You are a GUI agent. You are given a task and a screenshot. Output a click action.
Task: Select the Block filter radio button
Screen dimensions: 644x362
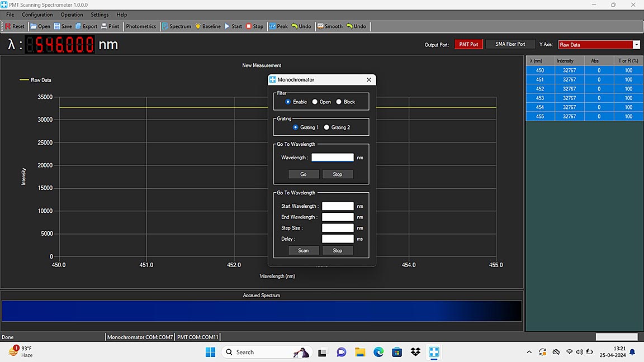[339, 102]
